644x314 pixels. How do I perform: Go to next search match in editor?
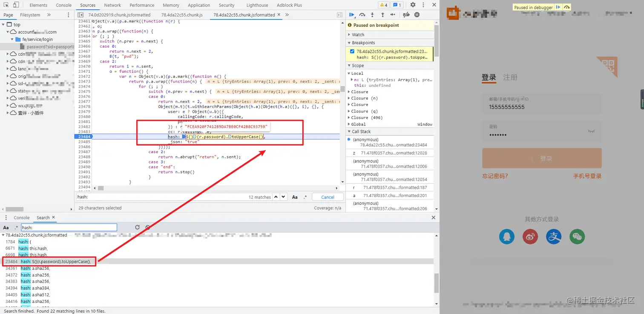tap(284, 197)
